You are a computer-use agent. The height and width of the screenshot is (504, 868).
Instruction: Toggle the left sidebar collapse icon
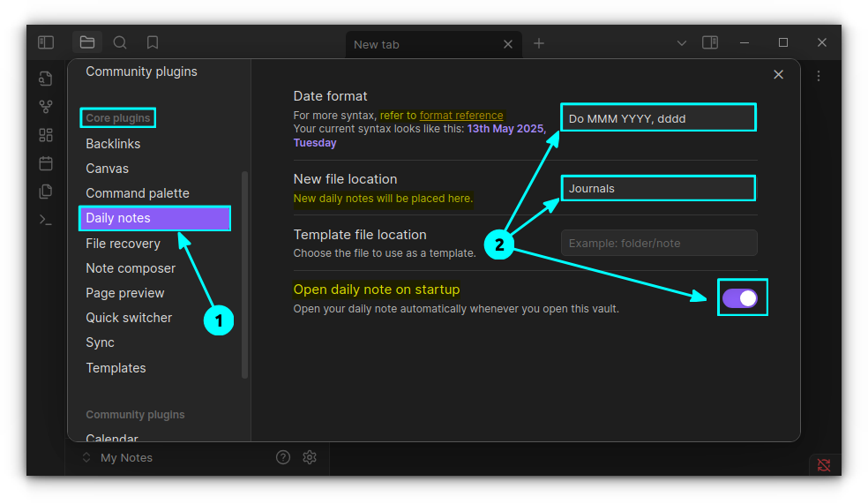tap(46, 42)
